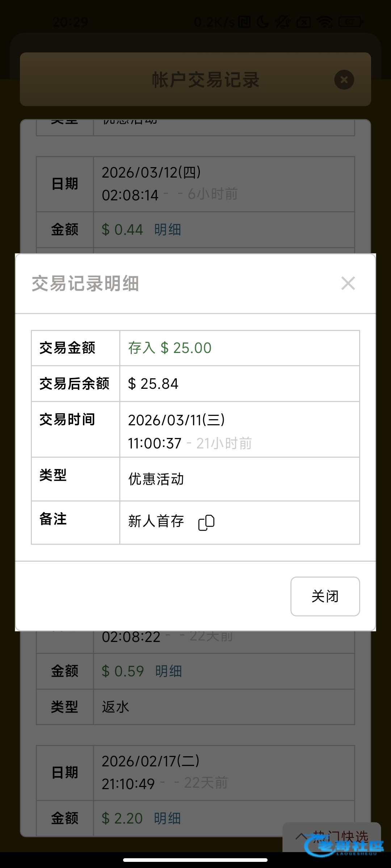This screenshot has width=391, height=868.
Task: Tap the NFC status bar icon
Action: point(244,22)
